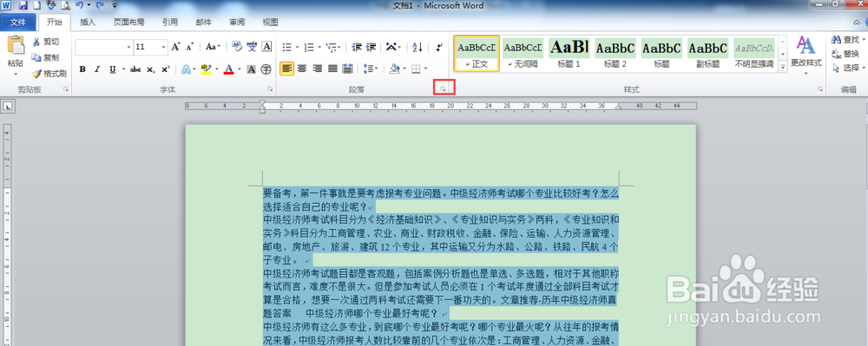Switch to the 插入 (Insert) tab
Image resolution: width=868 pixels, height=346 pixels.
88,22
